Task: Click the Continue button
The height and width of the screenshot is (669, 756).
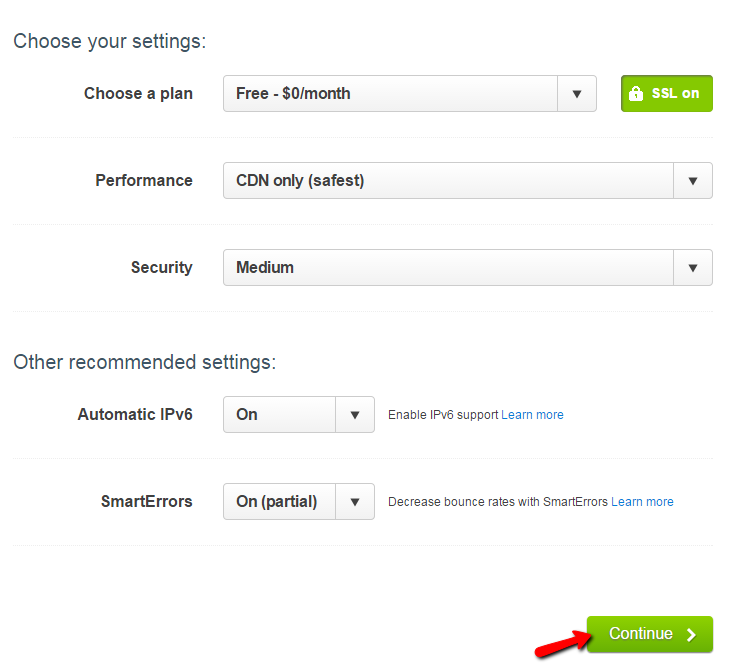Action: tap(649, 634)
